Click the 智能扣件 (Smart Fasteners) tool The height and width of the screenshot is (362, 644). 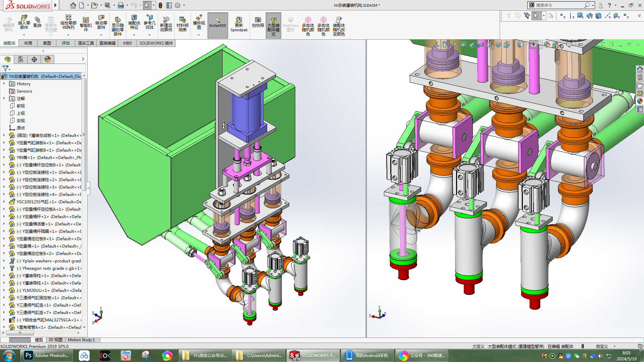86,24
